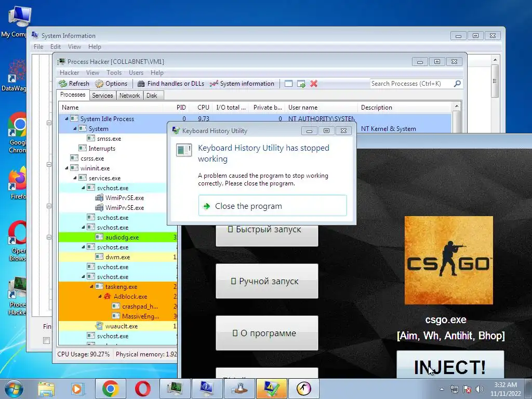Open Edit menu in System Information window
The width and height of the screenshot is (532, 399).
55,46
